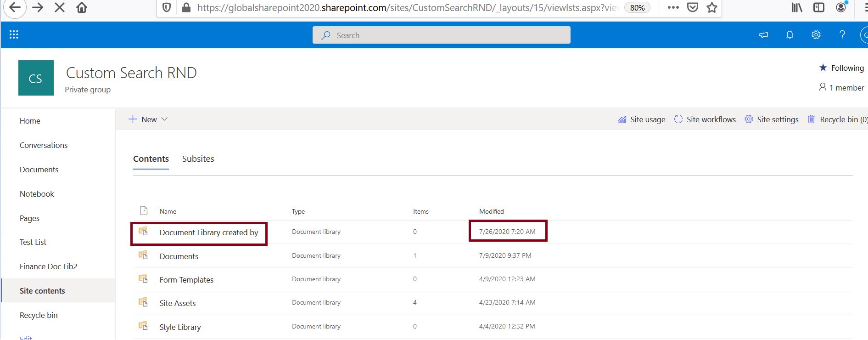Open the Documents library in contents list
Viewport: 868px width, 340px height.
pyautogui.click(x=179, y=256)
